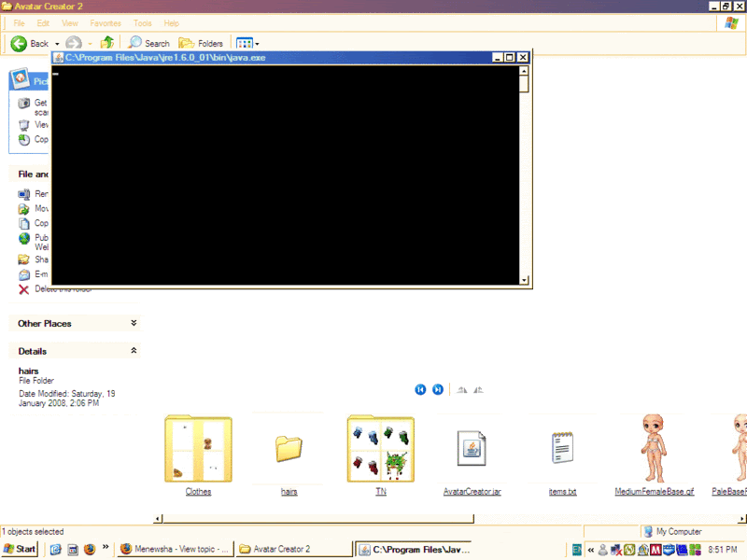The width and height of the screenshot is (747, 560).
Task: Click the console window scroll up arrow
Action: 524,71
